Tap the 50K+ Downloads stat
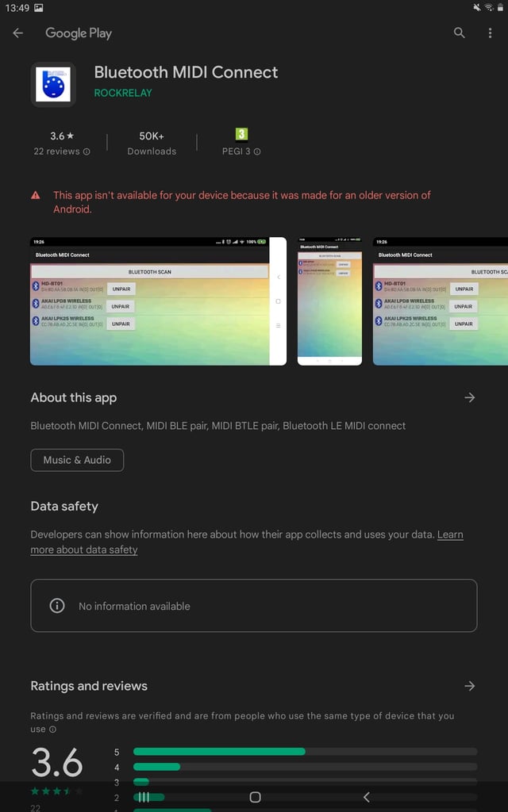508x812 pixels. click(152, 143)
